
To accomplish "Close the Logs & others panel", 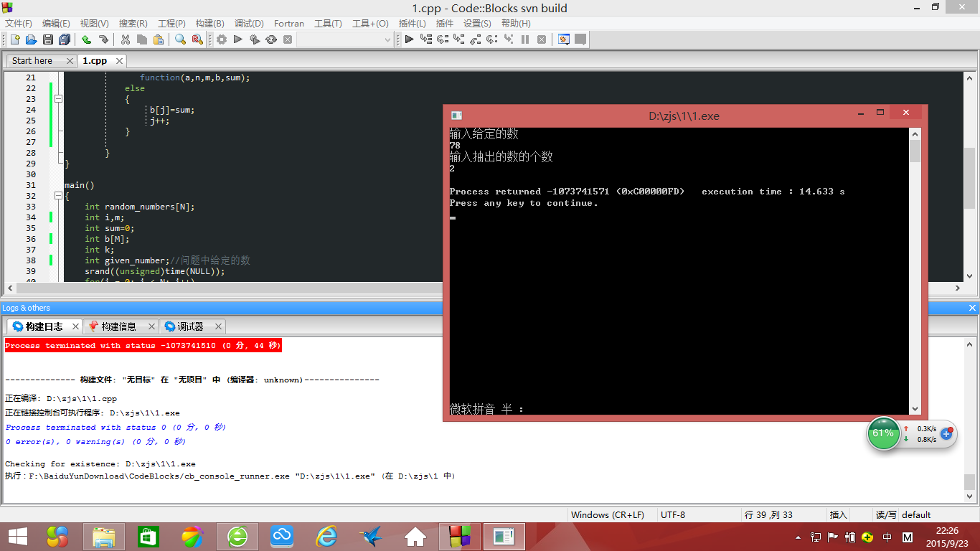I will tap(973, 308).
